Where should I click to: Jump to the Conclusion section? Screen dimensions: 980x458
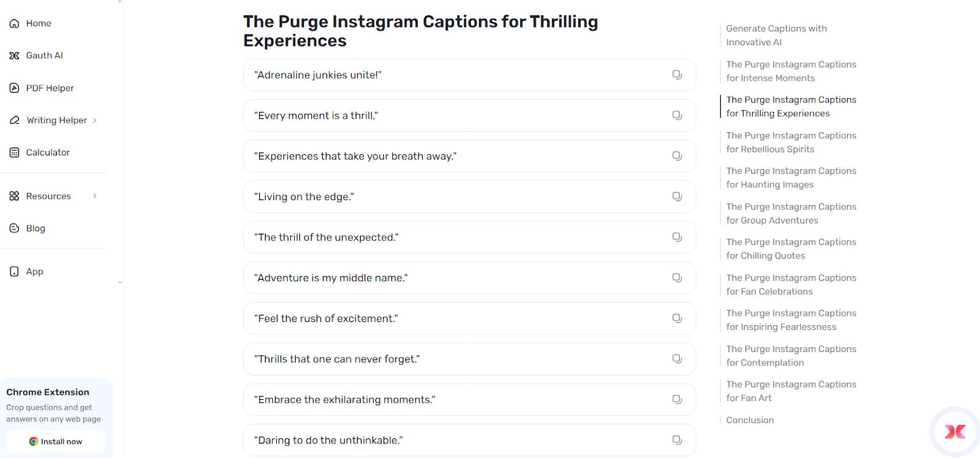click(749, 420)
